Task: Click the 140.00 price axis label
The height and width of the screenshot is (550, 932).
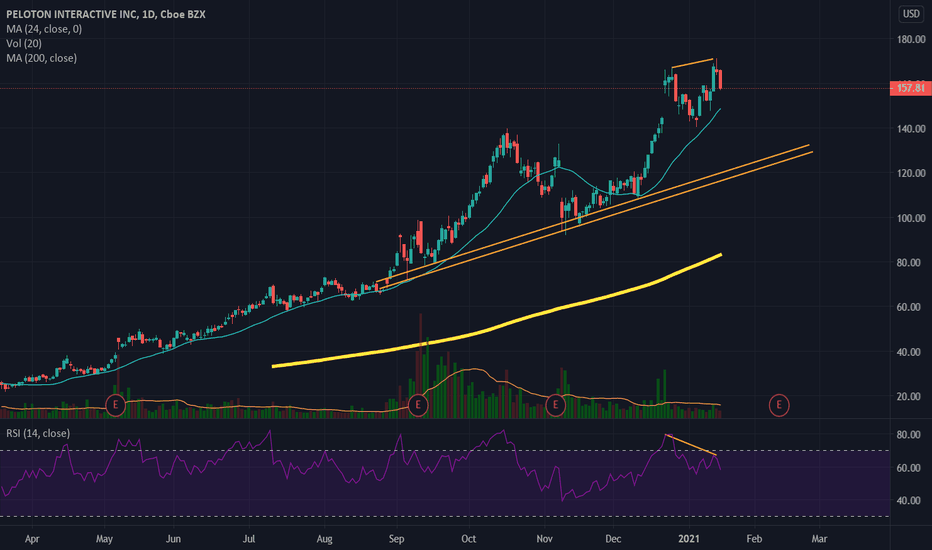Action: (x=911, y=128)
